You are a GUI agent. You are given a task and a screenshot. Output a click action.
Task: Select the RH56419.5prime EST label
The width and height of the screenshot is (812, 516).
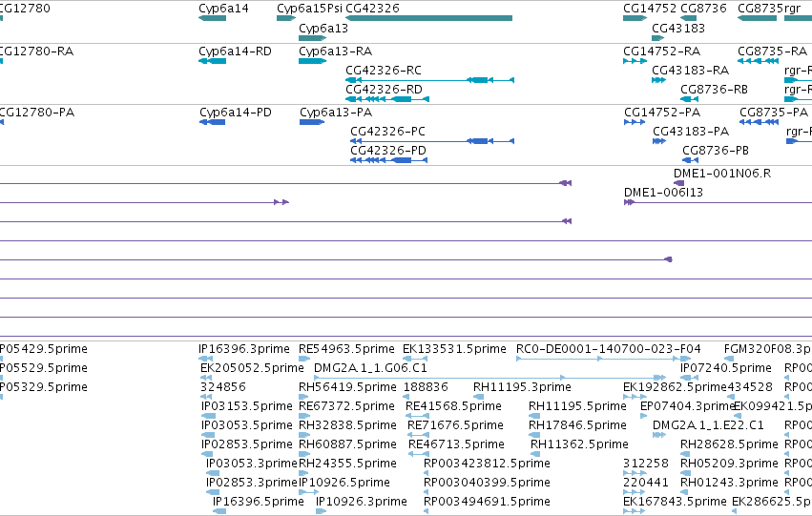coord(347,387)
